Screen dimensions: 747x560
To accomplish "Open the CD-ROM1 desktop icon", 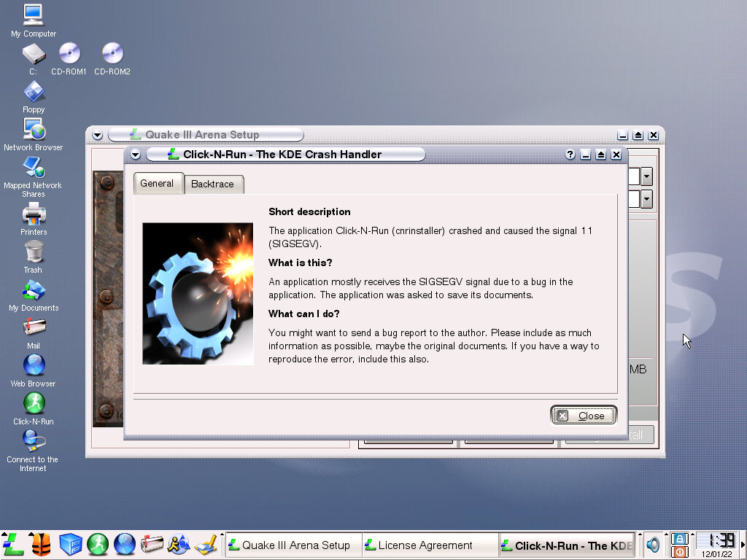I will 69,53.
